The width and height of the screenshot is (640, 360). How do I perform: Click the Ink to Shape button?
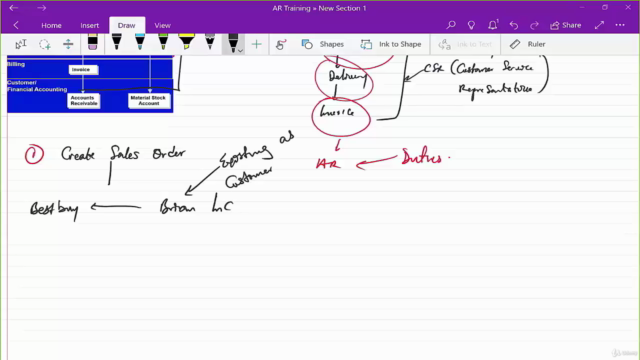pos(391,44)
